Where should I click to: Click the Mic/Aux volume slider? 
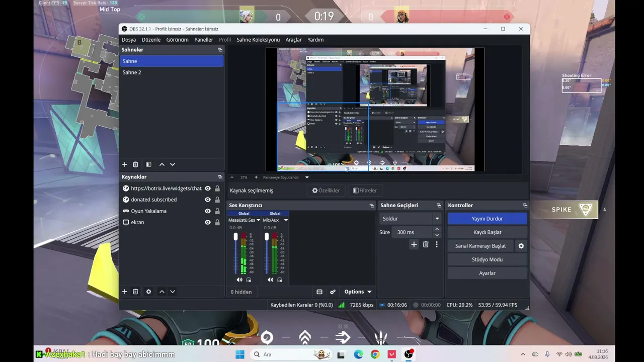(267, 253)
